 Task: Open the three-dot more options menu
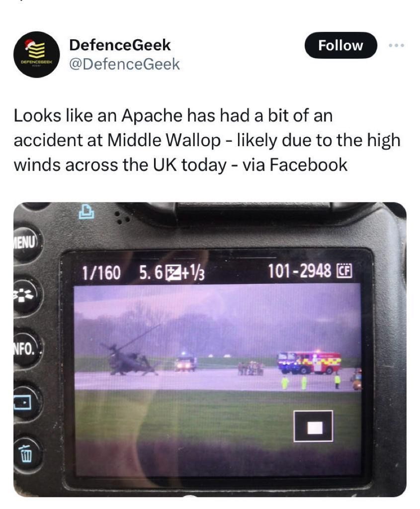[x=396, y=45]
